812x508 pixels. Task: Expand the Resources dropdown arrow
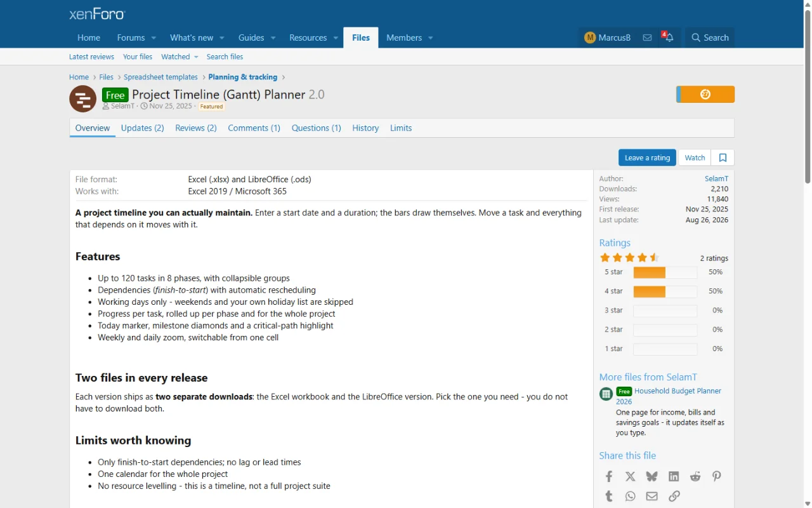(x=336, y=38)
